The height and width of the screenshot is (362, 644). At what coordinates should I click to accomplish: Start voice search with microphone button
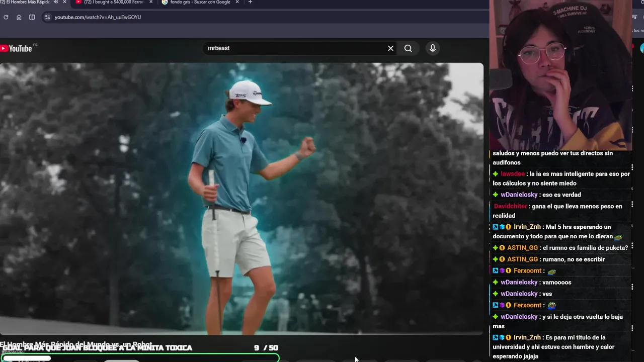point(432,48)
